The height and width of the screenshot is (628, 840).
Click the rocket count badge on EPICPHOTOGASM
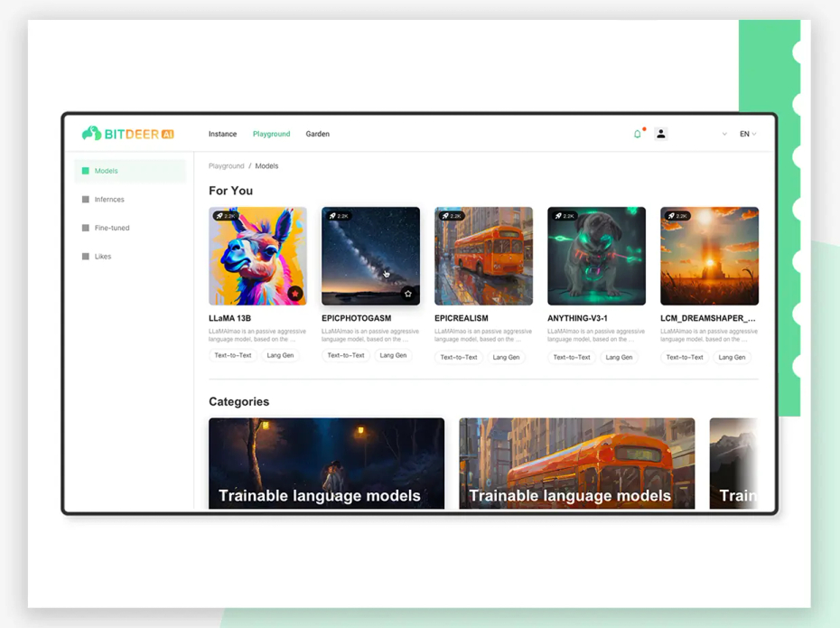[339, 216]
